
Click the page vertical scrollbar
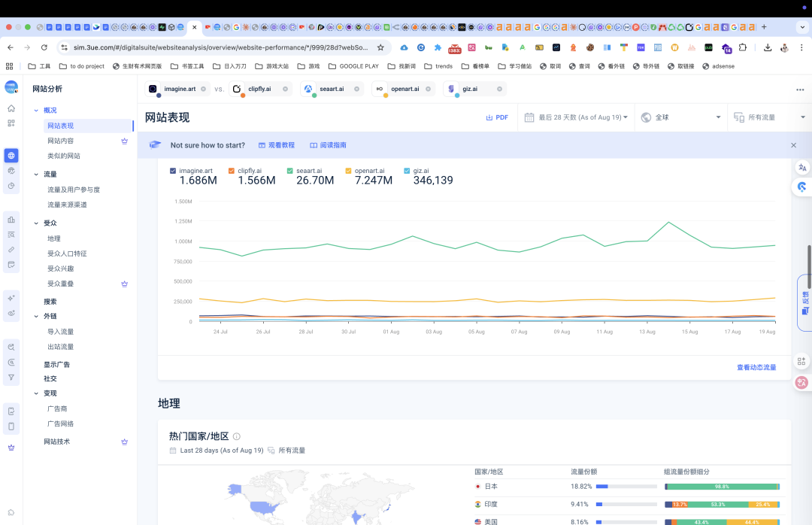coord(809,267)
